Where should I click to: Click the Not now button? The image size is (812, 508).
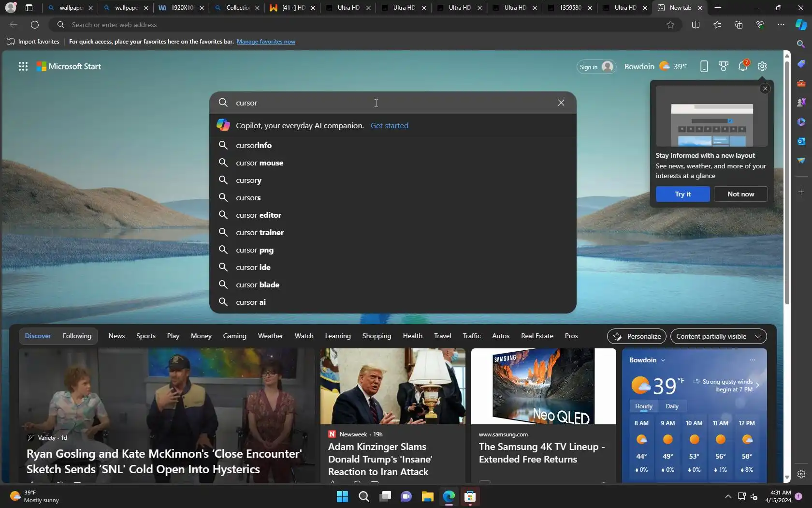[740, 194]
